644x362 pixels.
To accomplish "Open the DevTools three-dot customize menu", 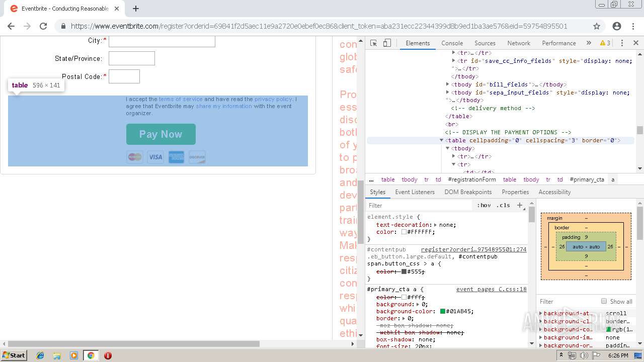I will click(x=622, y=43).
